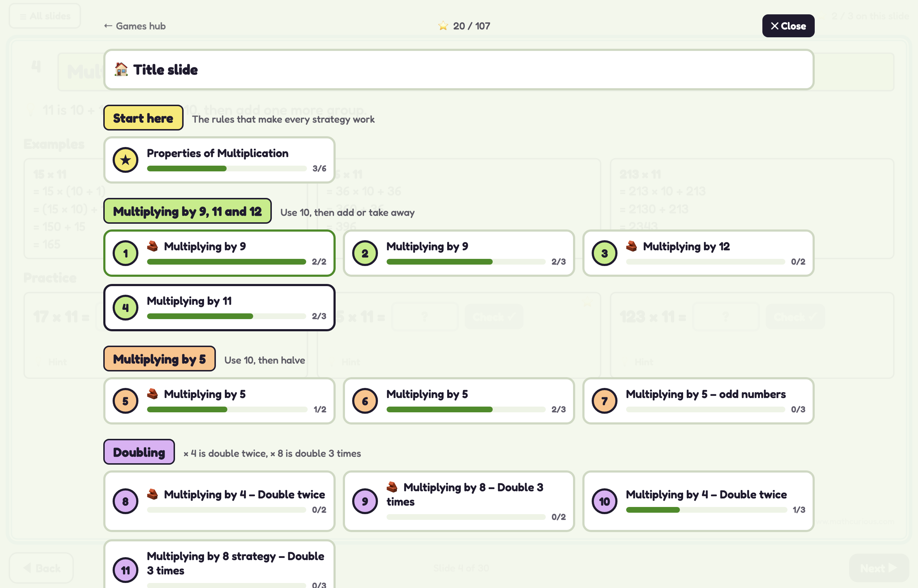Viewport: 918px width, 588px height.
Task: Select Start here section label
Action: 143,118
